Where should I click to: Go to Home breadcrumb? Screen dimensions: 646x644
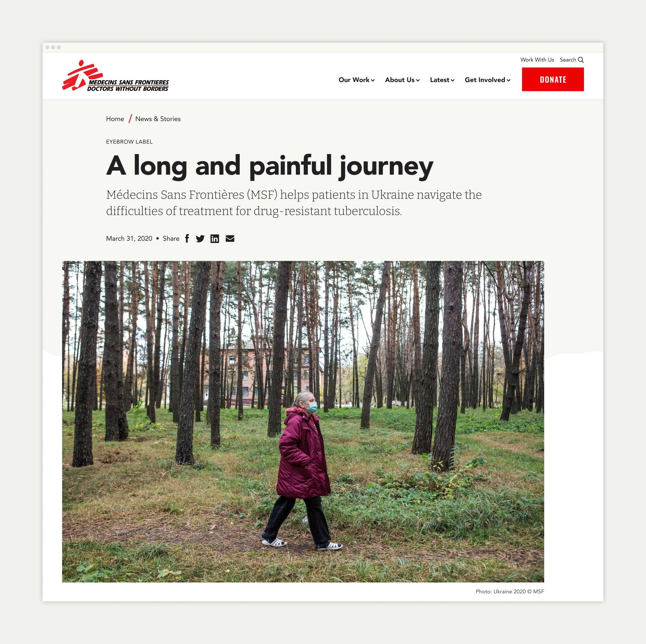(115, 119)
